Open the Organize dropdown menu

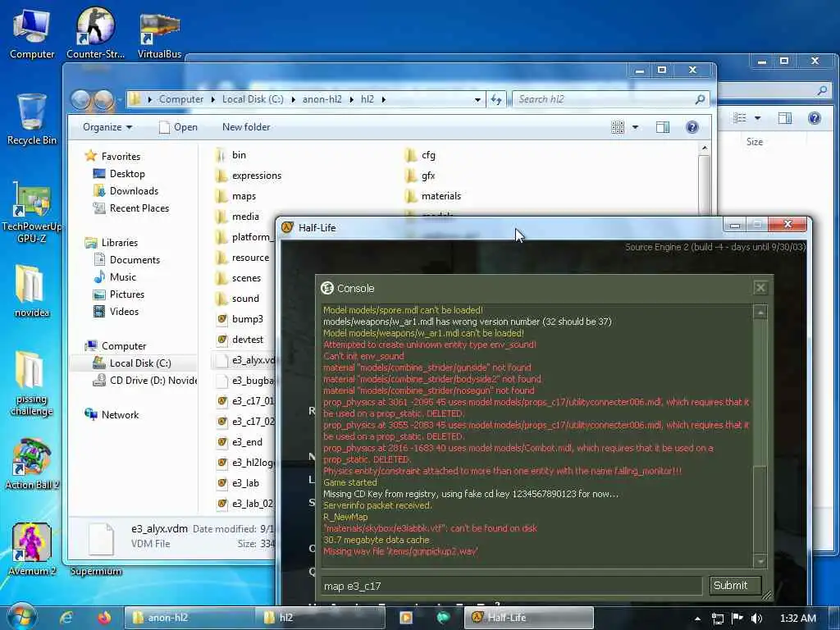click(x=107, y=127)
